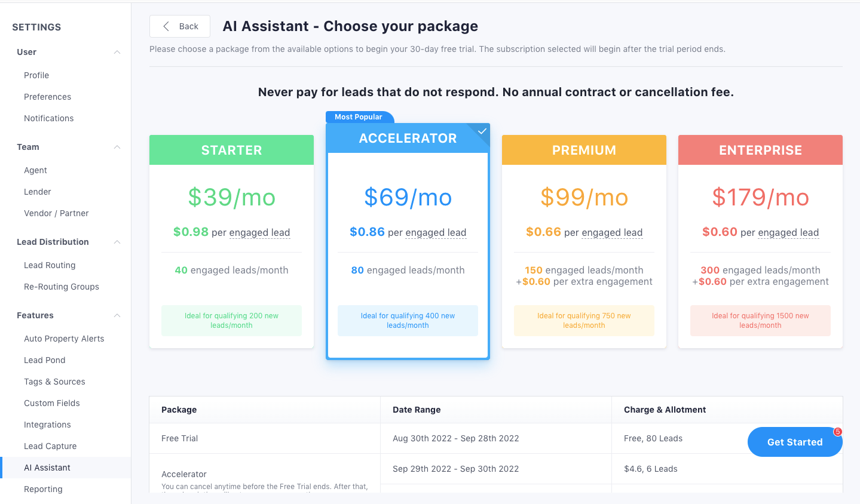Open Lead Routing settings
Screen dimensions: 860x504
point(50,265)
